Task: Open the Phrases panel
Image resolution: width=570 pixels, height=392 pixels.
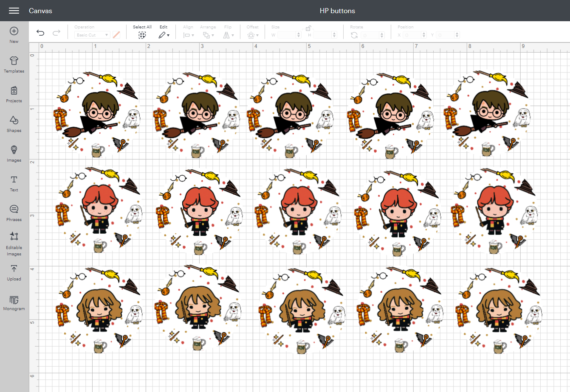Action: tap(14, 213)
